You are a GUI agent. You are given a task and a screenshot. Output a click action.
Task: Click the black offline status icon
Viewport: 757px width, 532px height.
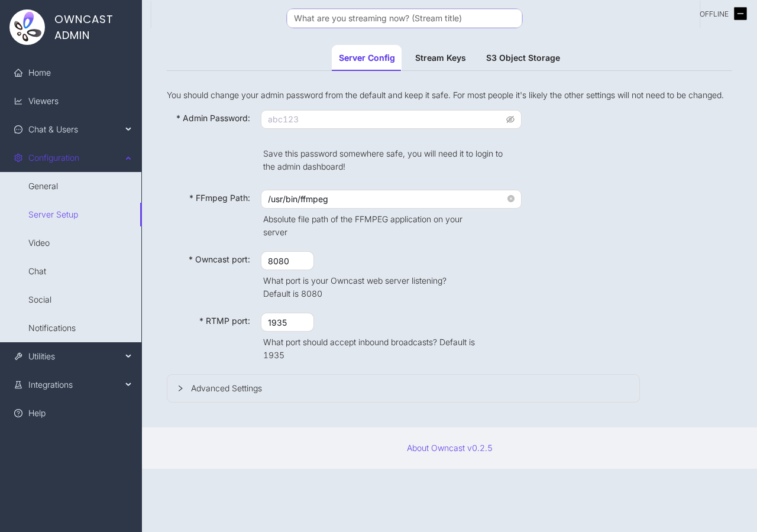740,14
